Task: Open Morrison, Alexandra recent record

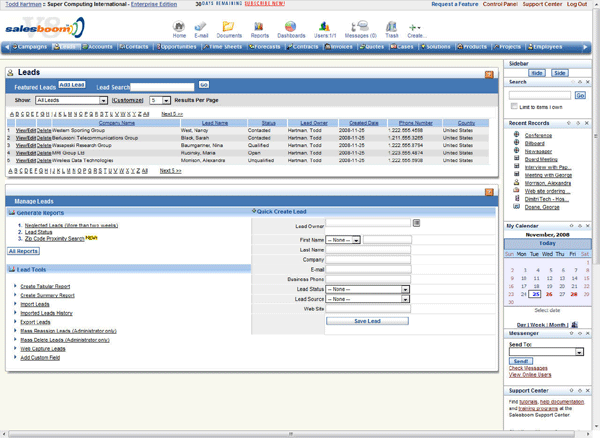Action: tap(548, 183)
